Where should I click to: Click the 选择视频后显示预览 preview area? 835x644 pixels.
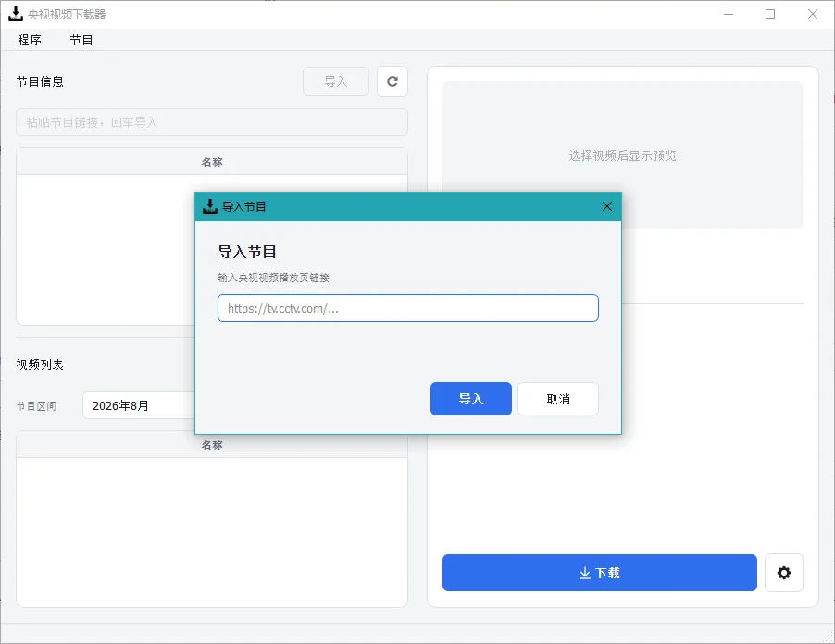(x=622, y=155)
